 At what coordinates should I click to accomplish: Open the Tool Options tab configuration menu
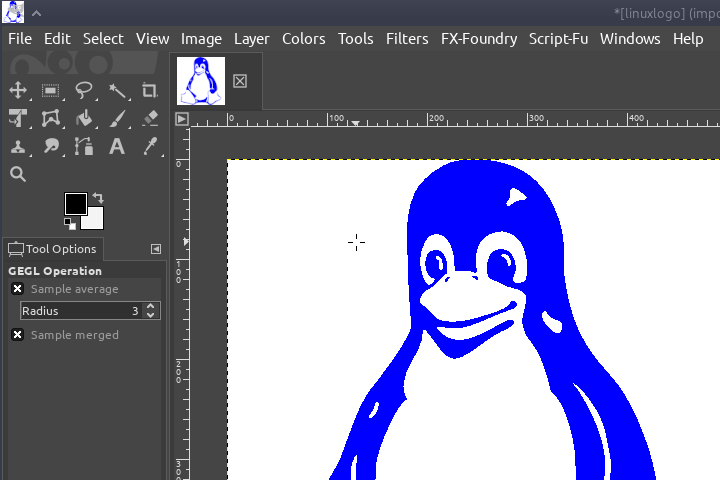point(156,249)
